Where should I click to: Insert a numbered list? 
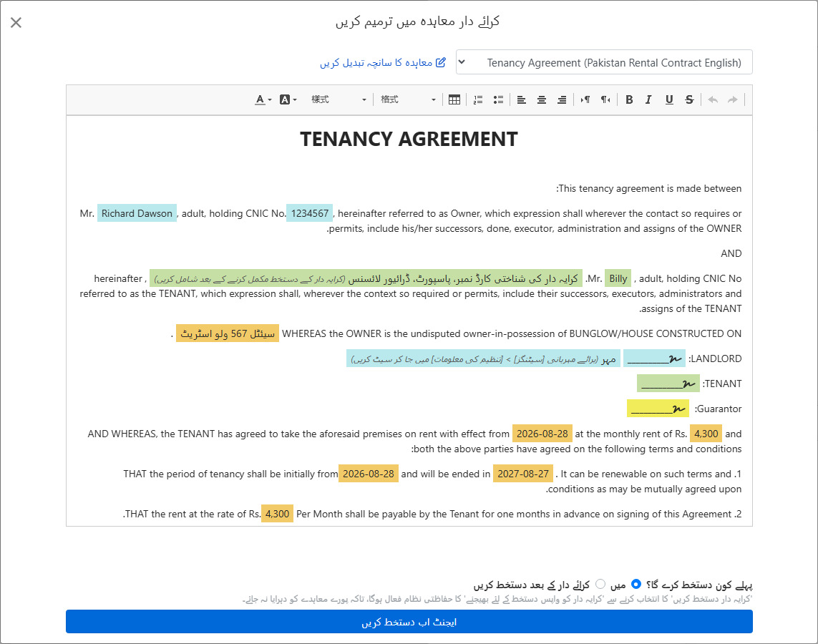point(478,99)
